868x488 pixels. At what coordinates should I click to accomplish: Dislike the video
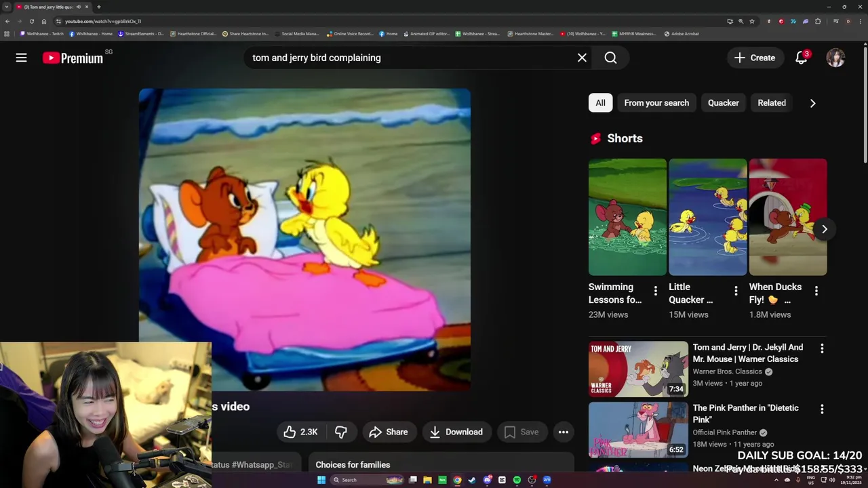(341, 432)
